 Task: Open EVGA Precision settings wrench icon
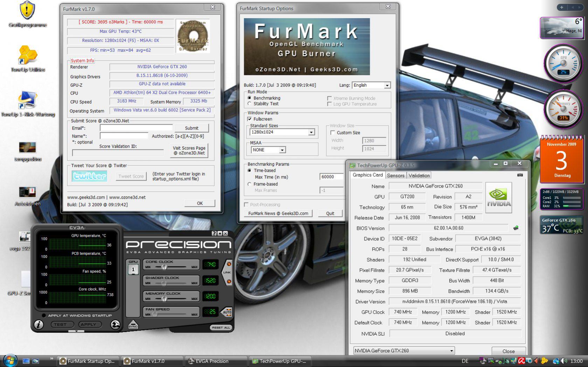(115, 324)
